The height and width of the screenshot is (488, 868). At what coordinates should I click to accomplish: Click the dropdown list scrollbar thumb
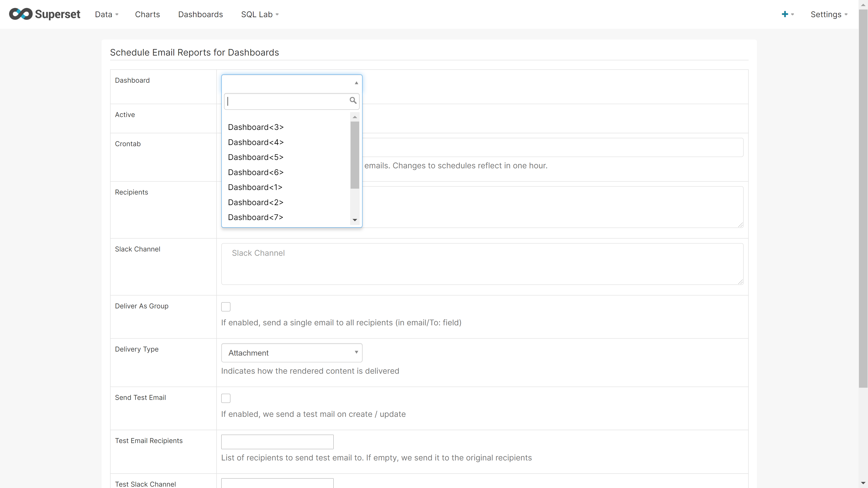pyautogui.click(x=354, y=155)
